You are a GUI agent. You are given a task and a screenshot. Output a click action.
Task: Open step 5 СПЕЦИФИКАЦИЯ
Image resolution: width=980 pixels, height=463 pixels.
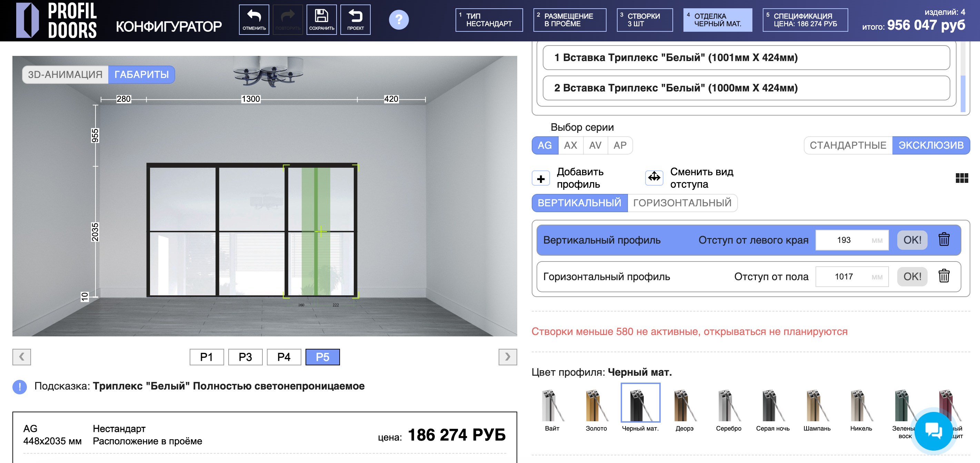point(805,20)
